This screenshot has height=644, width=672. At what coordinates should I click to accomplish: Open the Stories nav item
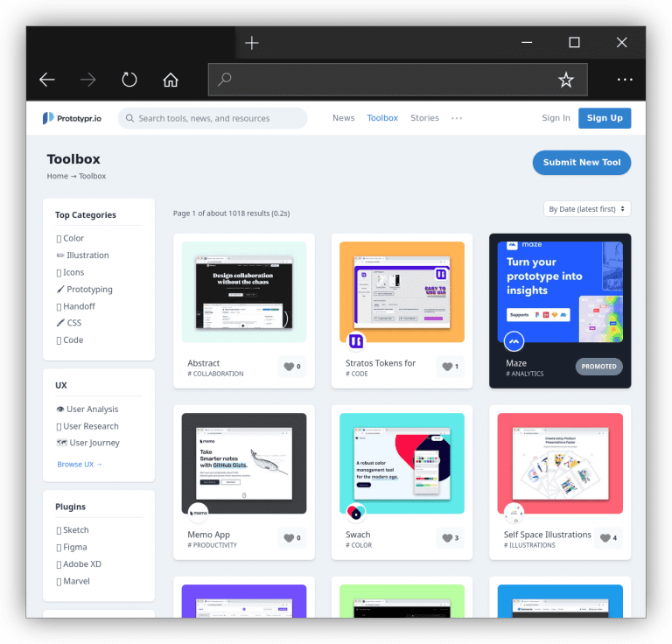[x=424, y=118]
